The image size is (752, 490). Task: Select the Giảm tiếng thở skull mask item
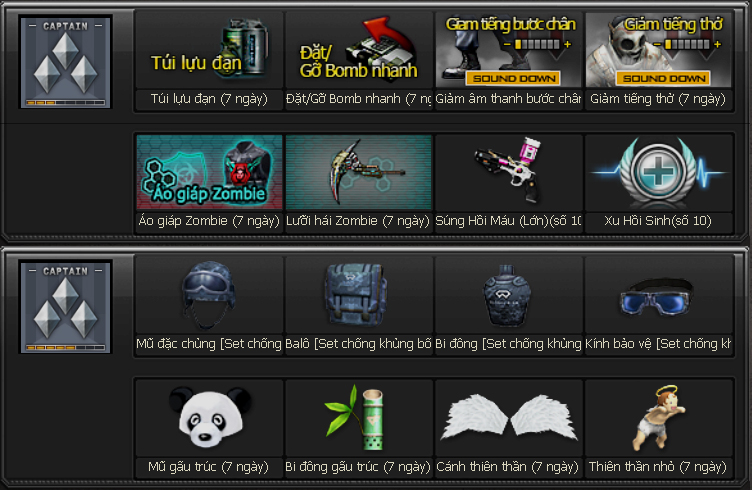[658, 50]
